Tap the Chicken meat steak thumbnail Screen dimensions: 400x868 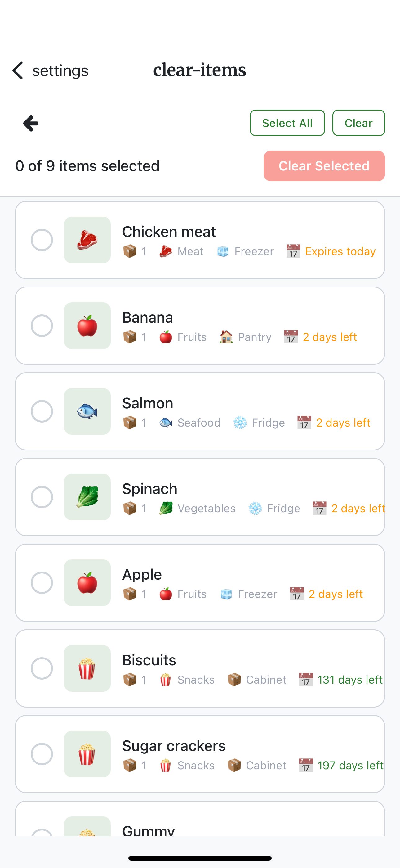tap(87, 240)
